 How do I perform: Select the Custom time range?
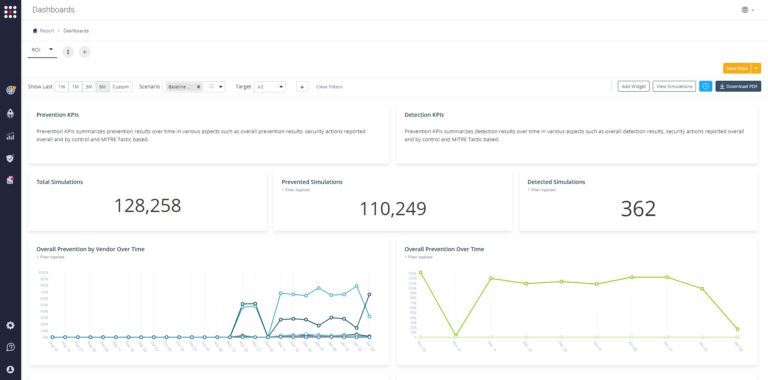tap(120, 87)
